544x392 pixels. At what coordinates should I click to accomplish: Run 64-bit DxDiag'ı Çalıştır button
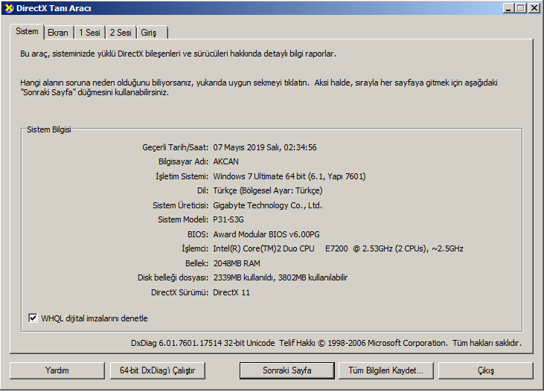tap(157, 370)
